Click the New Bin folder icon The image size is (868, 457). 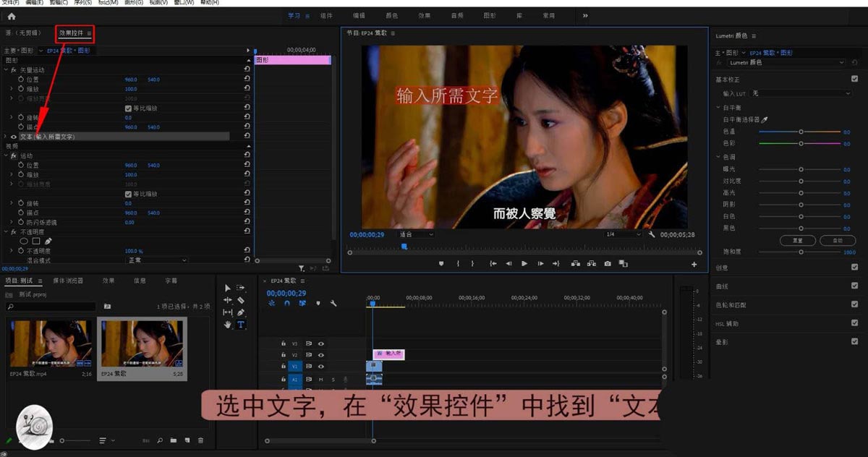(x=173, y=440)
